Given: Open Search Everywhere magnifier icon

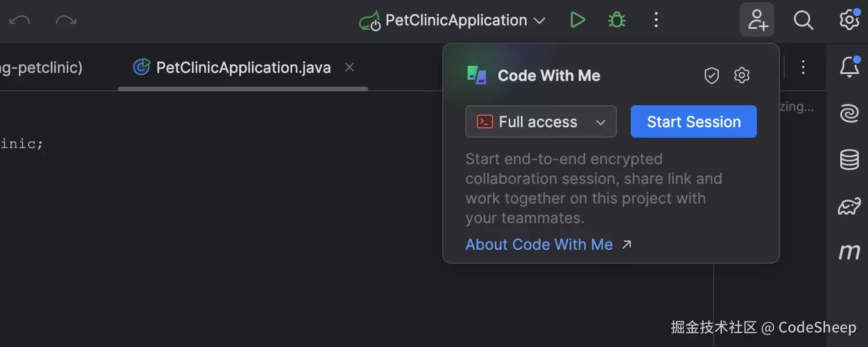Looking at the screenshot, I should [x=803, y=20].
